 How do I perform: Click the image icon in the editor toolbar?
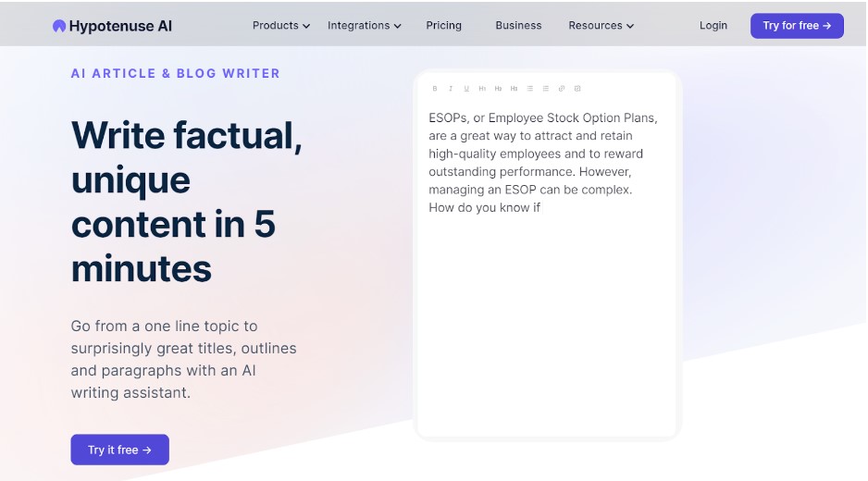click(x=577, y=89)
